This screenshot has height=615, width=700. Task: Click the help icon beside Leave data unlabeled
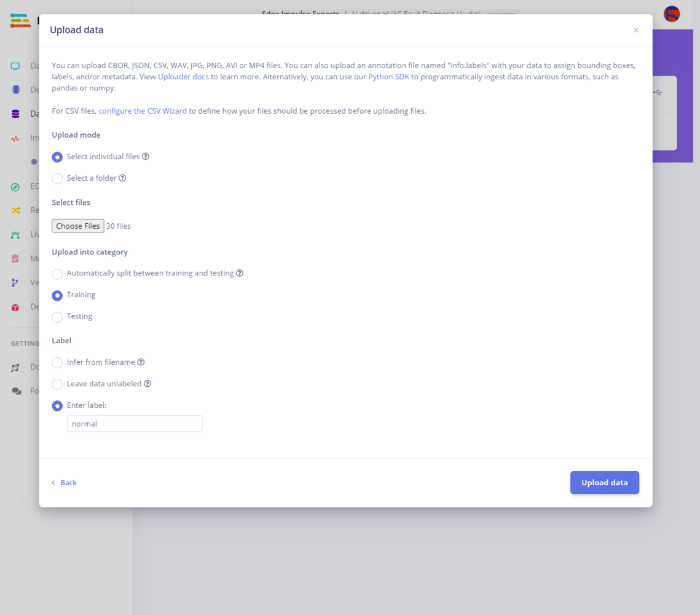point(147,384)
